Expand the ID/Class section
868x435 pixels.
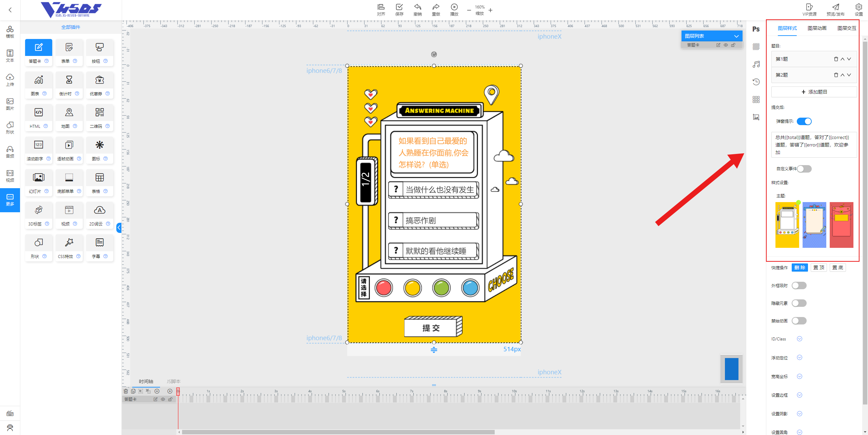tap(799, 339)
